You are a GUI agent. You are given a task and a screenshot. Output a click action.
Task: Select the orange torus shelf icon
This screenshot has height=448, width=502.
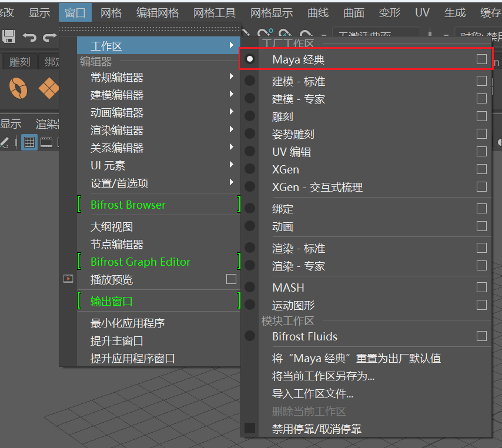click(x=18, y=88)
